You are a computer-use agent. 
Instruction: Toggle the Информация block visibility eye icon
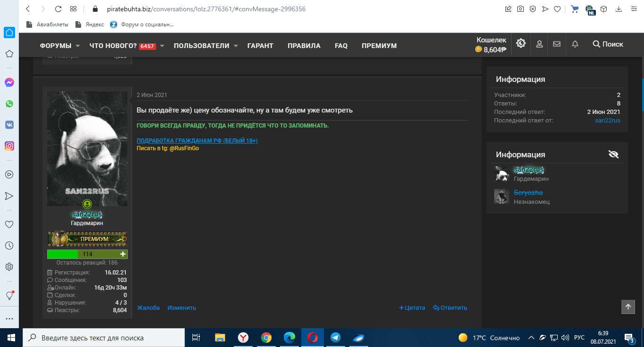(x=613, y=154)
